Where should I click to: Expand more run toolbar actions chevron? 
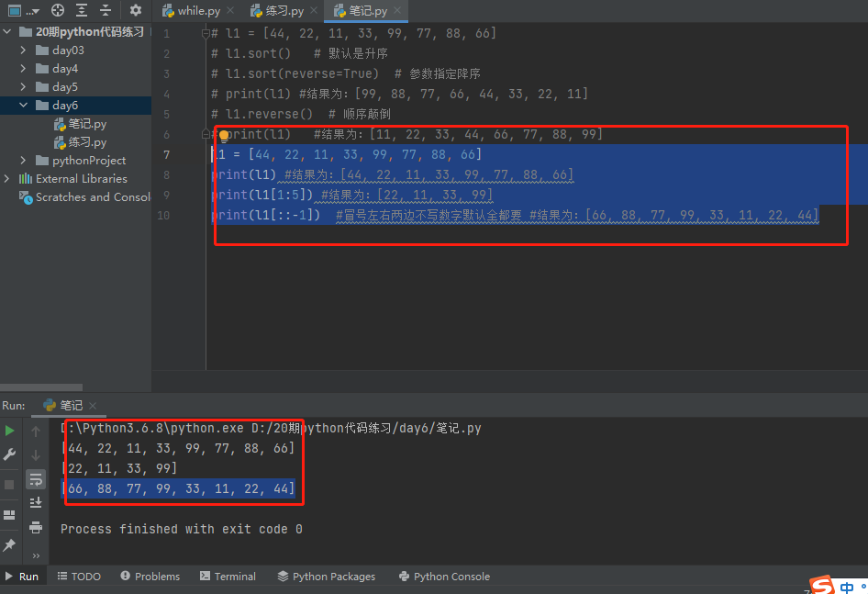tap(36, 555)
